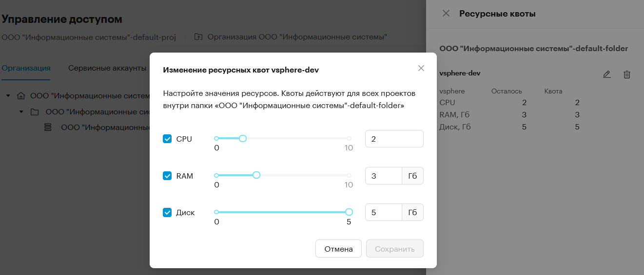This screenshot has height=275, width=644.
Task: Collapse the top organization tree node arrow
Action: click(x=8, y=96)
